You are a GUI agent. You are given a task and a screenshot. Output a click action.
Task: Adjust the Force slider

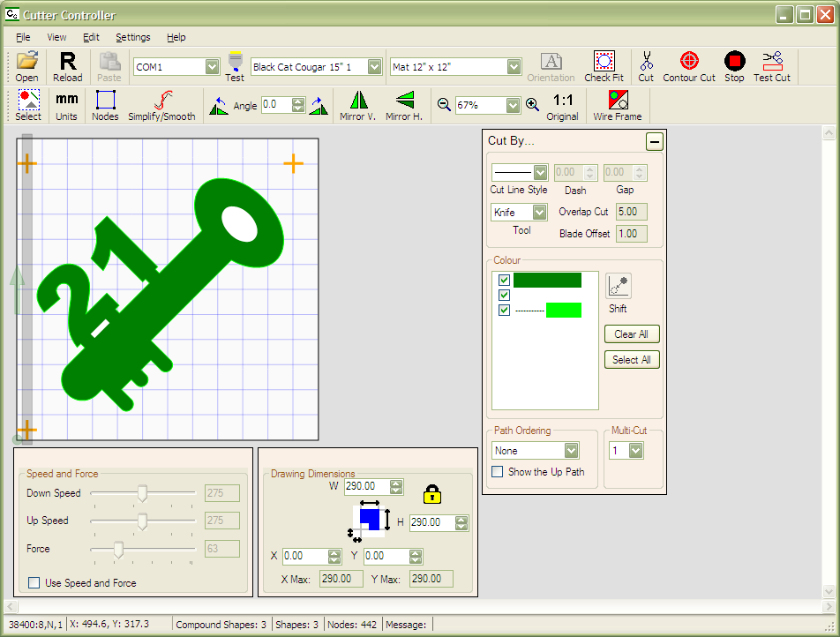coord(118,549)
